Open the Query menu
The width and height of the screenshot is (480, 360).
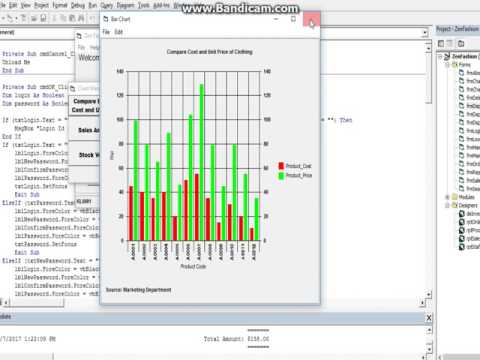tap(107, 5)
